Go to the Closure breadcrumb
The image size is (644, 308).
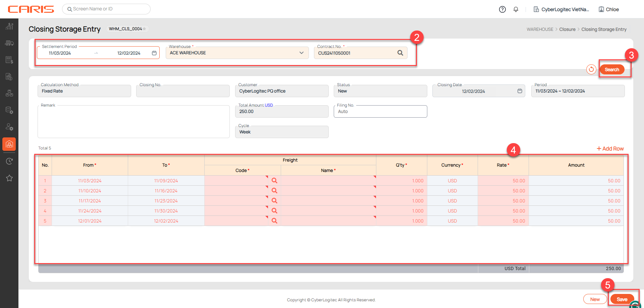(x=567, y=29)
